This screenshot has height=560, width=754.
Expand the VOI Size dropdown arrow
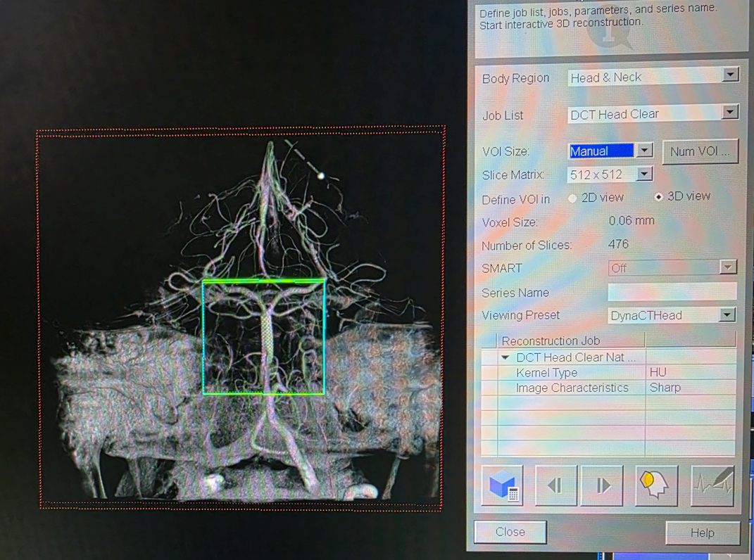[x=644, y=151]
